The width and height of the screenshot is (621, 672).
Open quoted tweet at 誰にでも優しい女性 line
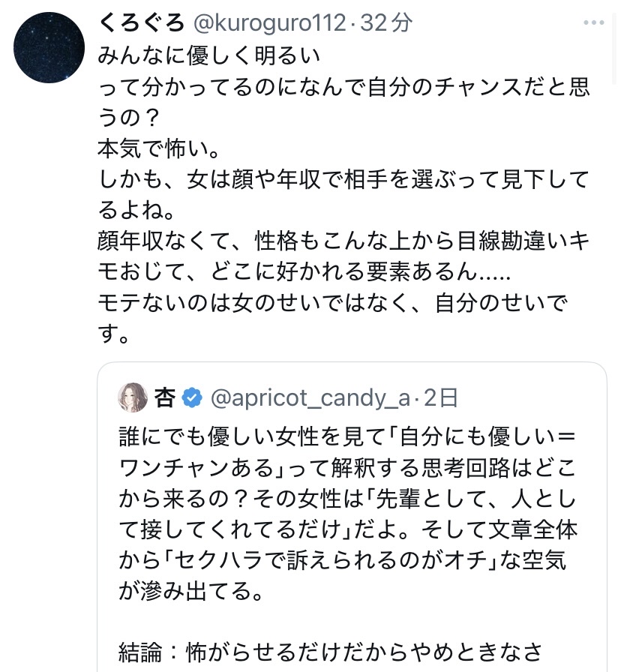(x=346, y=437)
